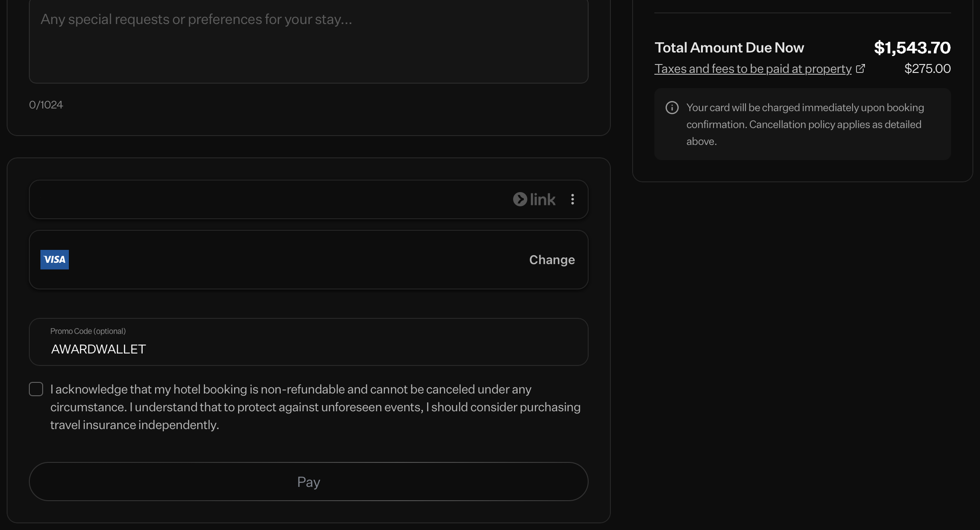Click the circled info symbol about card charges
Viewport: 980px width, 530px height.
(672, 107)
